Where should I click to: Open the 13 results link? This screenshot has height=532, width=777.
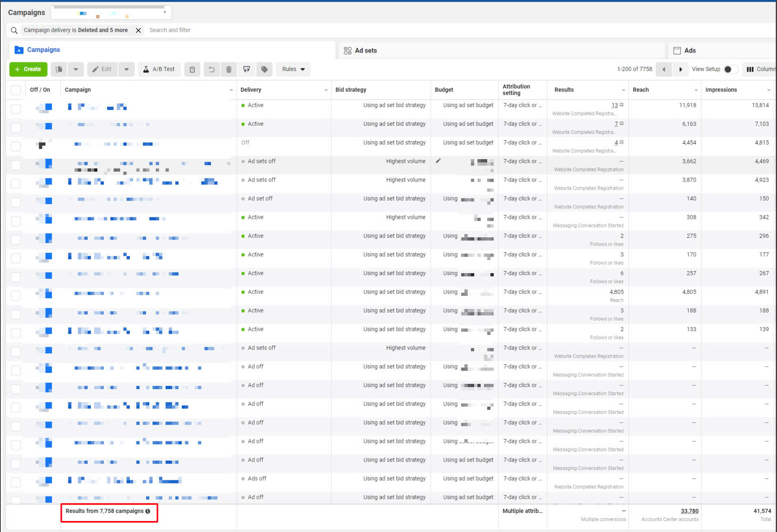pyautogui.click(x=614, y=105)
